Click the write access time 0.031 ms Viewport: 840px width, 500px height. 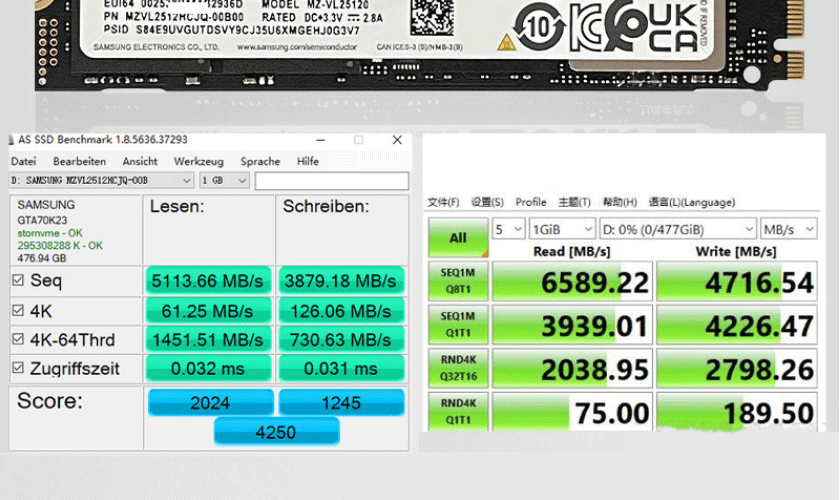coord(341,368)
